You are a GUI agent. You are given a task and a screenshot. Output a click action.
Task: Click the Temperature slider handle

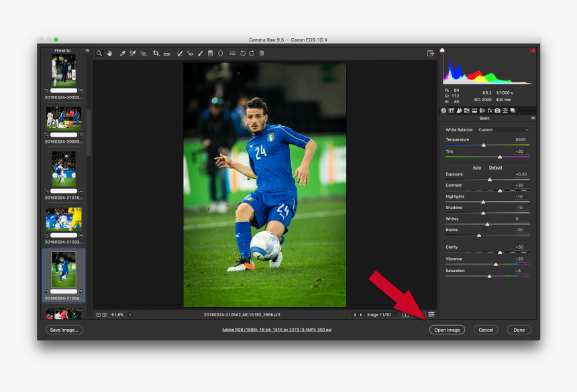tap(484, 145)
